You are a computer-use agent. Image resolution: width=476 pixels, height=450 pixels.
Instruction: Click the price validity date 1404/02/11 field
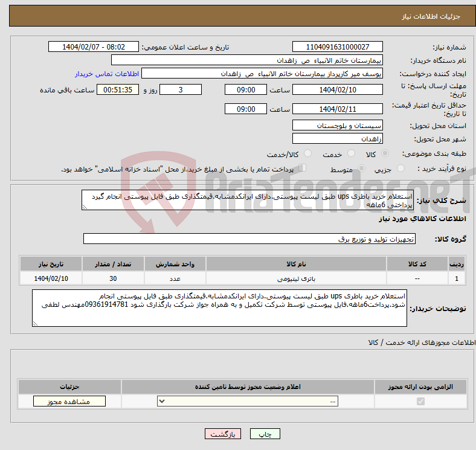[x=338, y=109]
